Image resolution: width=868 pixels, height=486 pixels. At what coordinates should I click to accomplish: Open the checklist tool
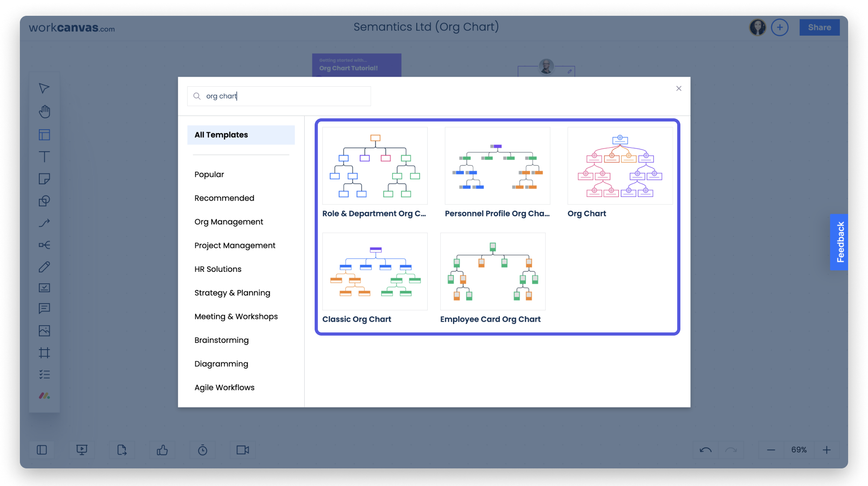tap(44, 374)
